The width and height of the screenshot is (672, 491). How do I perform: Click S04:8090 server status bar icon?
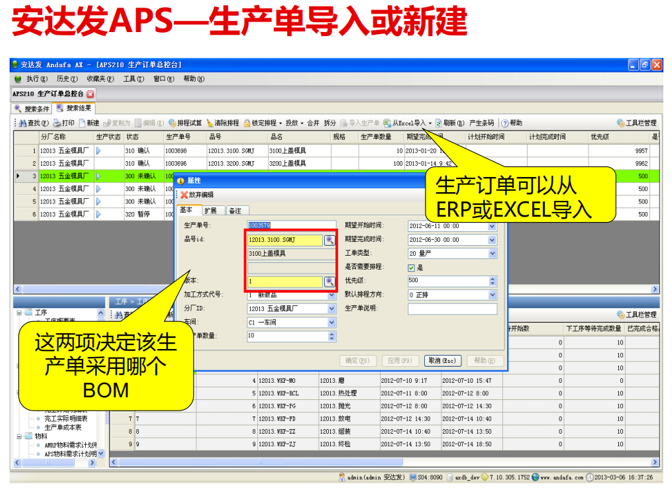[413, 477]
